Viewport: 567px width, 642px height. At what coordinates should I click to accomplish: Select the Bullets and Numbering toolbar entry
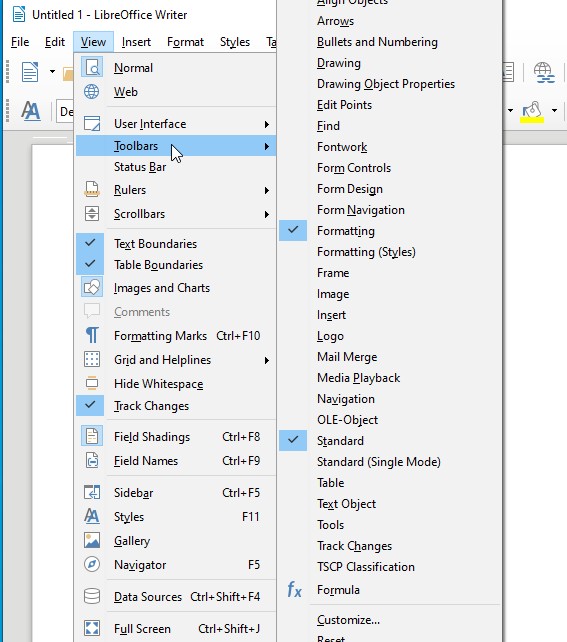(x=389, y=42)
